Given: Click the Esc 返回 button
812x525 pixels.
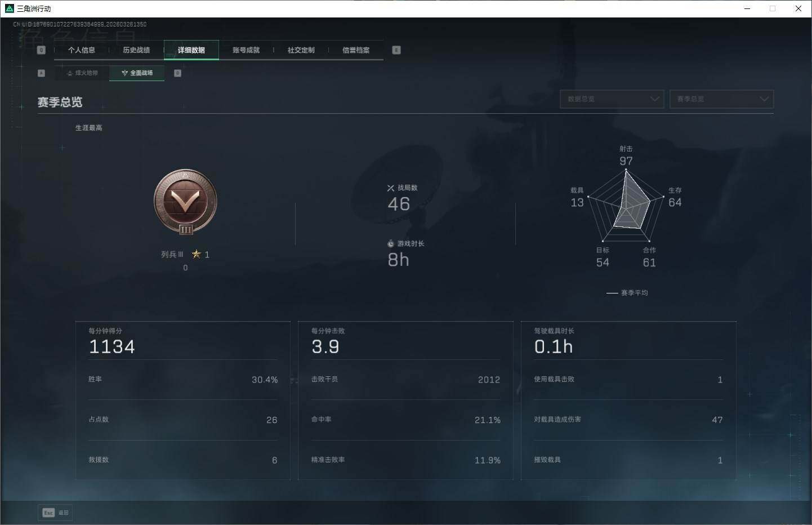Looking at the screenshot, I should pos(55,513).
